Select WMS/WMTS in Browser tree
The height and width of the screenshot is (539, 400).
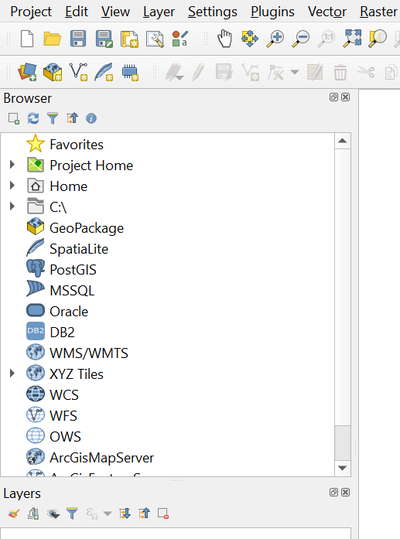tap(89, 353)
